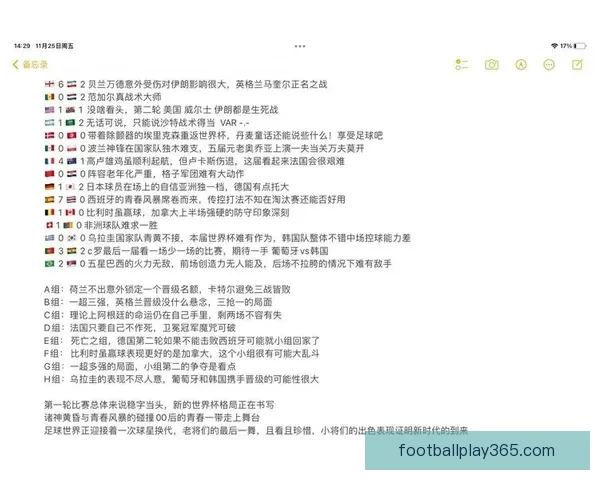
Task: Click the line about 波兰神锋在国家队独木难支
Action: [204, 149]
